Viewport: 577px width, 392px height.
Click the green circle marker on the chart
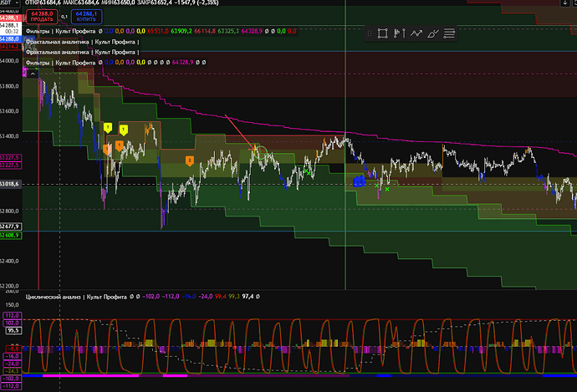(x=261, y=153)
